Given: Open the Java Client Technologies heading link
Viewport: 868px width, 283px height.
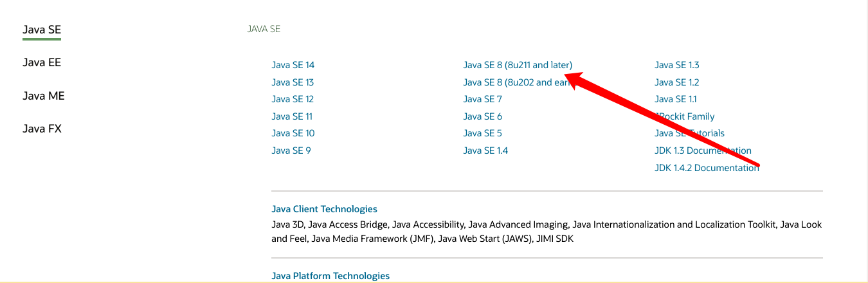Looking at the screenshot, I should point(324,209).
